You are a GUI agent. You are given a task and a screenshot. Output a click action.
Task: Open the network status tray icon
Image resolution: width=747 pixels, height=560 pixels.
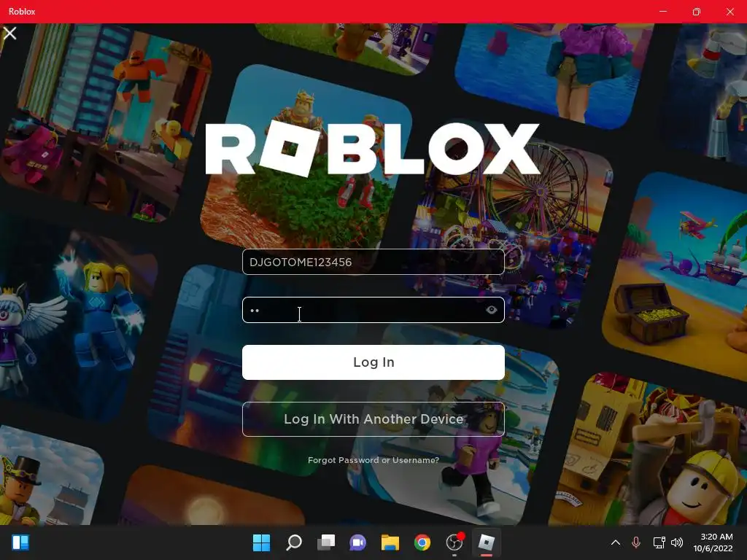point(659,542)
